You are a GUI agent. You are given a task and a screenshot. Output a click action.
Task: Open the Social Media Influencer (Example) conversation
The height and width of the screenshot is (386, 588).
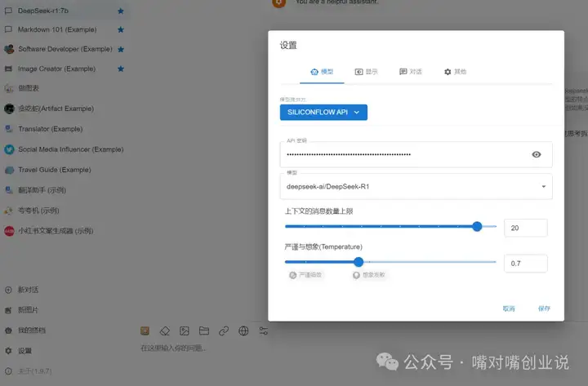[x=64, y=149]
